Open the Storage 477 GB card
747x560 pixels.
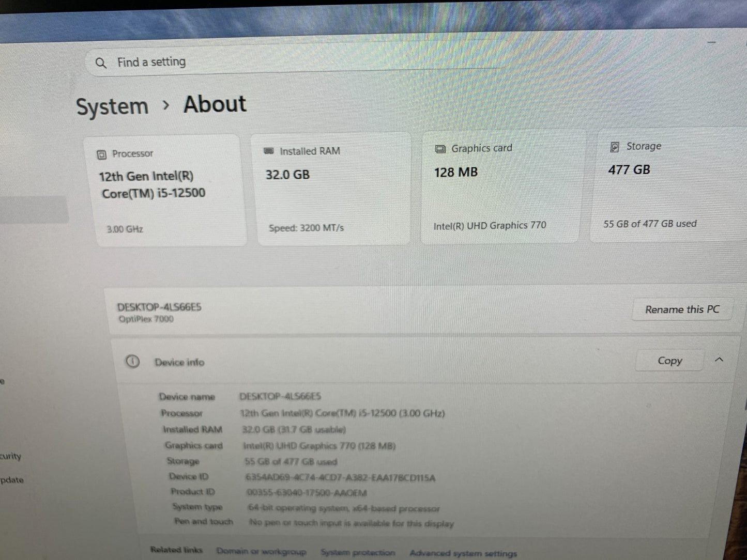click(669, 184)
